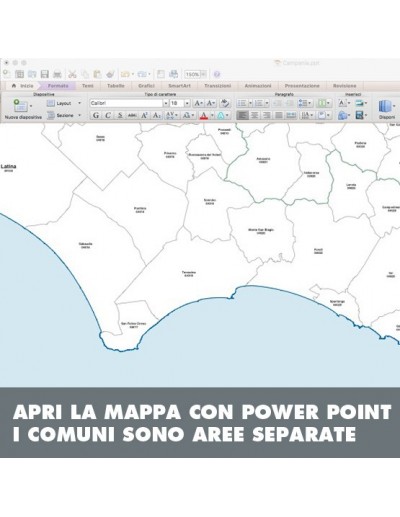Screen dimensions: 400x517
Task: Click the Nuova diapositiva icon
Action: (20, 106)
